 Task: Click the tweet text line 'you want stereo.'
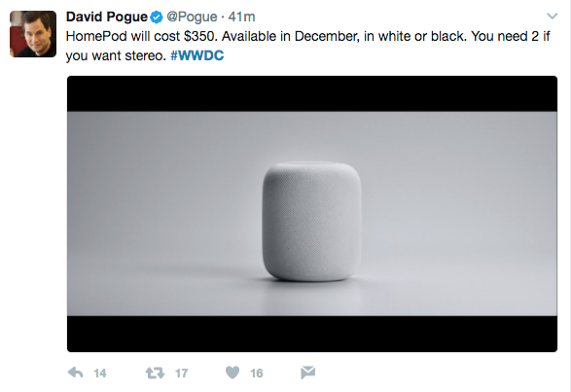coord(116,55)
